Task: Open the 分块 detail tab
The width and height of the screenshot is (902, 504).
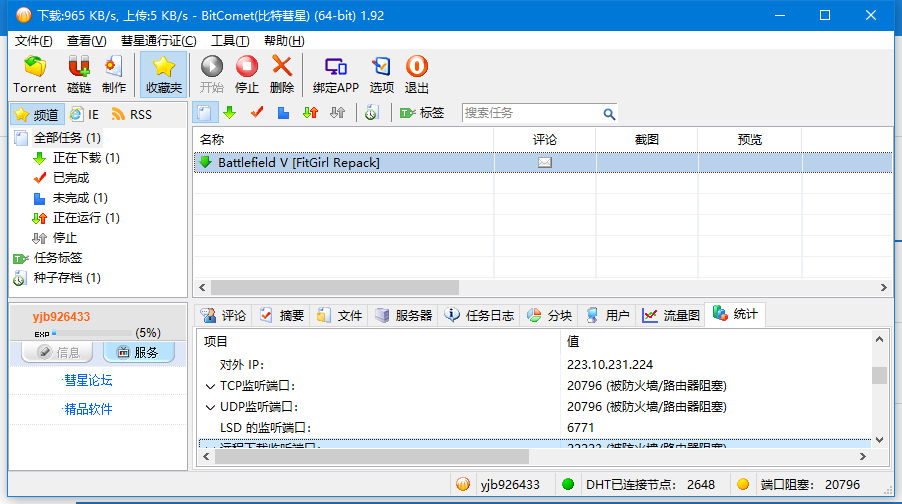Action: (549, 315)
